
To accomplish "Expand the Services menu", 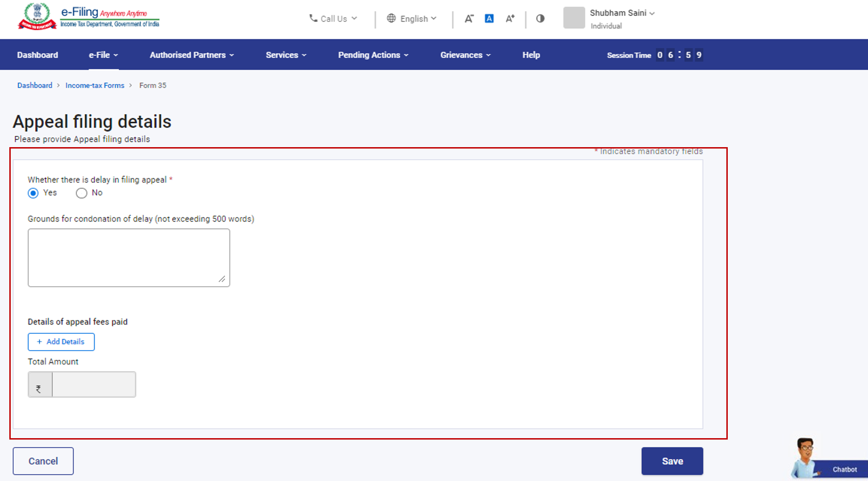I will 286,55.
